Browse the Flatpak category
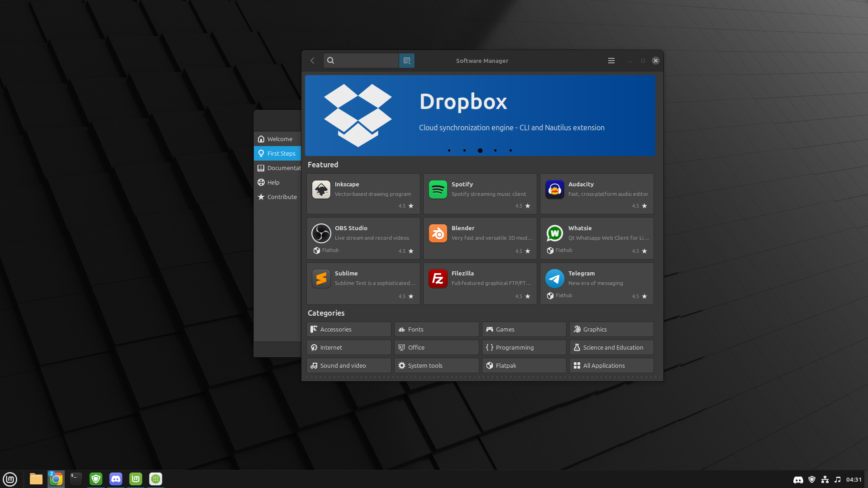Screen dimensions: 868x488 (x=524, y=365)
